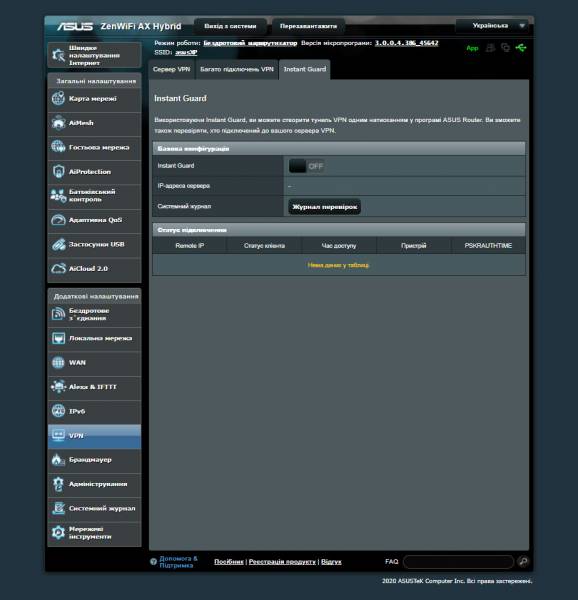
Task: Open the IPv6 sidebar icon
Action: 59,411
